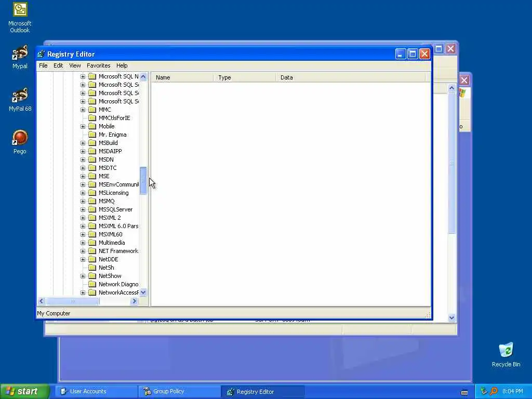Click the Group Policy window scroll down arrow
532x399 pixels.
point(451,318)
